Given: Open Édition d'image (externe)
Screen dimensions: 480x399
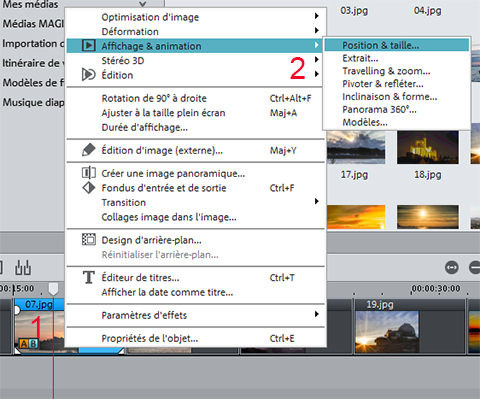Looking at the screenshot, I should tap(196, 150).
